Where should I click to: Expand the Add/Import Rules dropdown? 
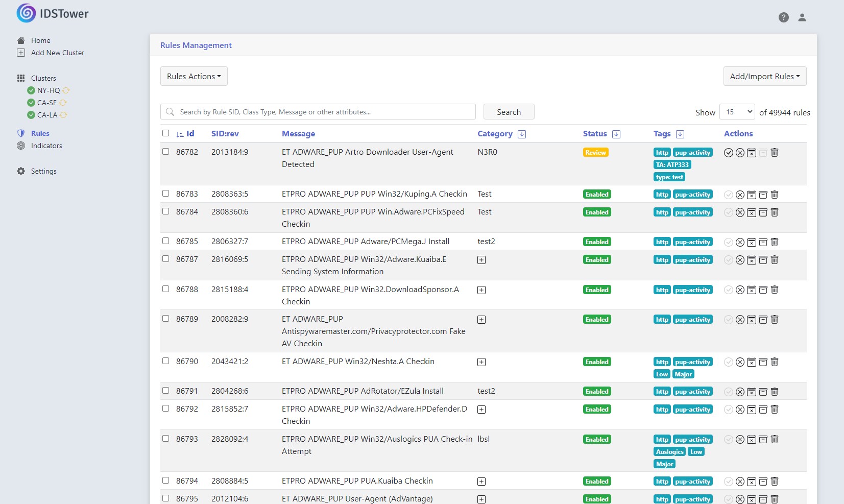point(764,76)
